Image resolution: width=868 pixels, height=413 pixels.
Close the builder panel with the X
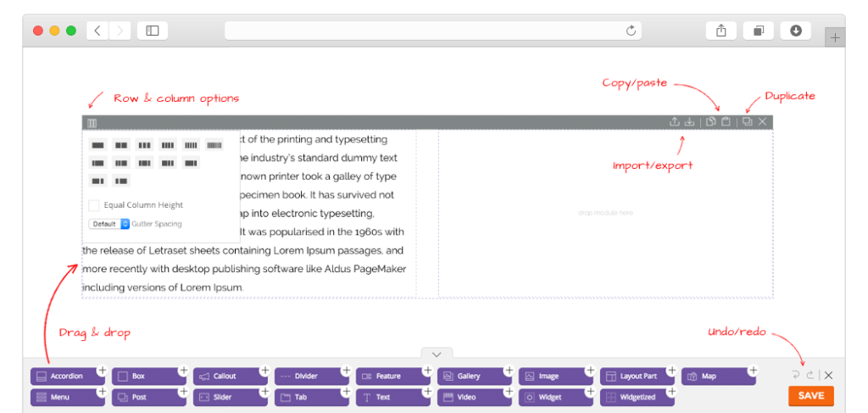click(828, 376)
